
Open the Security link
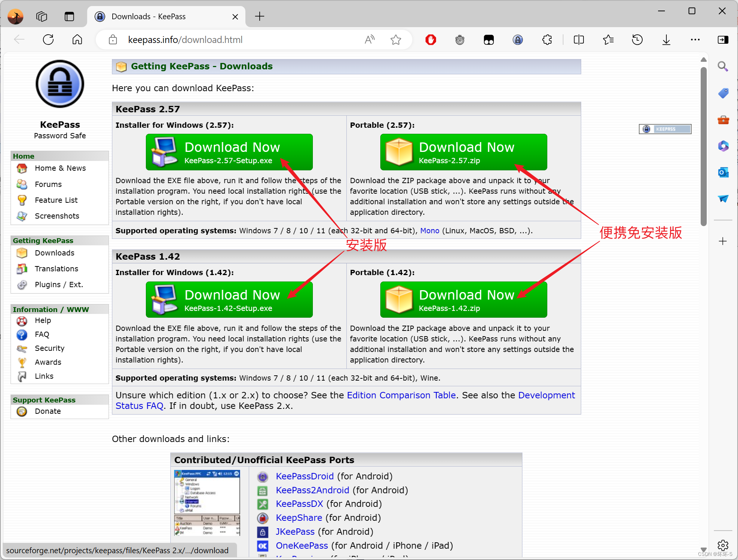pos(49,348)
